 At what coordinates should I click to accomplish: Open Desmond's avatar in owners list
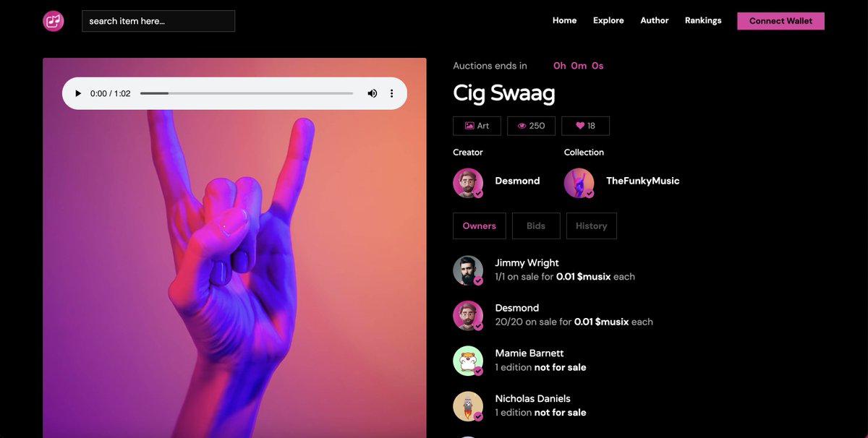468,316
